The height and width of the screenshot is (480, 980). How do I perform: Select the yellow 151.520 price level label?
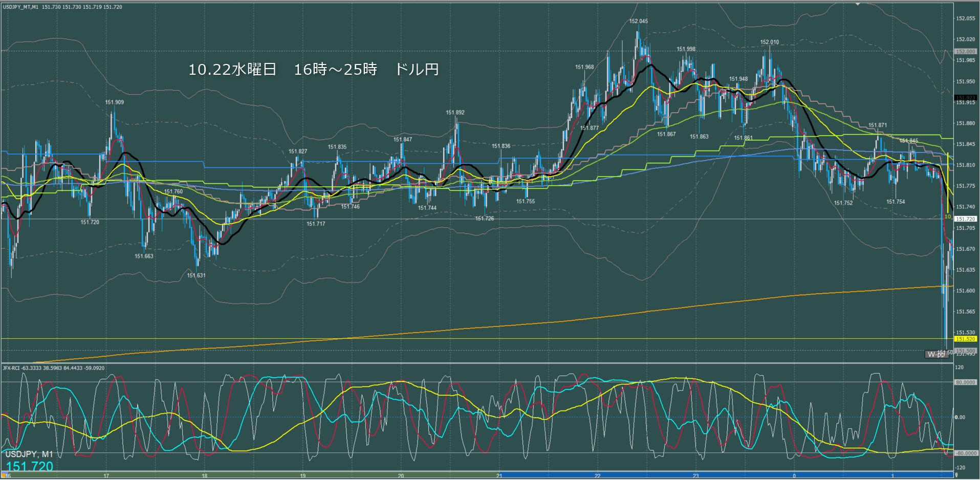click(x=965, y=339)
